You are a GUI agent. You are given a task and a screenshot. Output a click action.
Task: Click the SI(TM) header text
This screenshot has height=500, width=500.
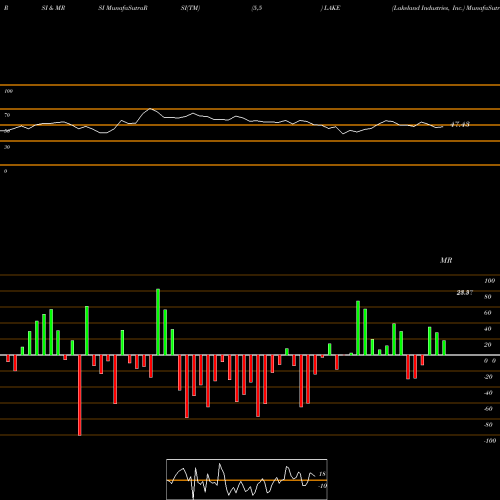point(190,8)
